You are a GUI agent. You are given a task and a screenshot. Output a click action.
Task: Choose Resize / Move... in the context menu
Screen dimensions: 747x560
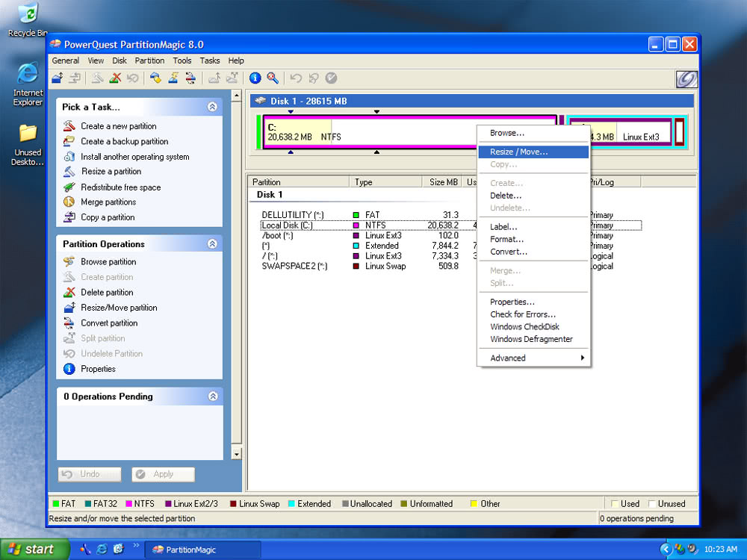point(533,152)
